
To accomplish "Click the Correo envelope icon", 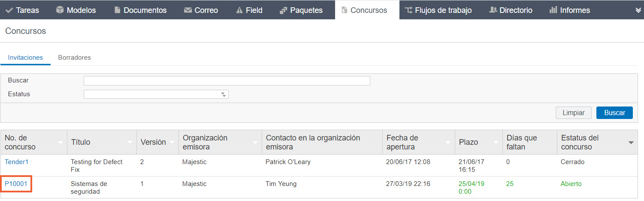I will (x=187, y=10).
